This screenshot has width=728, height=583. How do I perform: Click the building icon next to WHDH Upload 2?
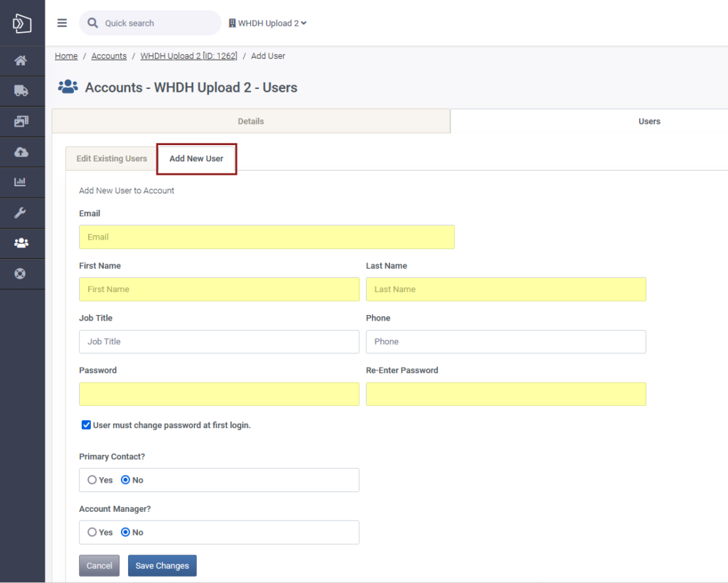pyautogui.click(x=232, y=23)
